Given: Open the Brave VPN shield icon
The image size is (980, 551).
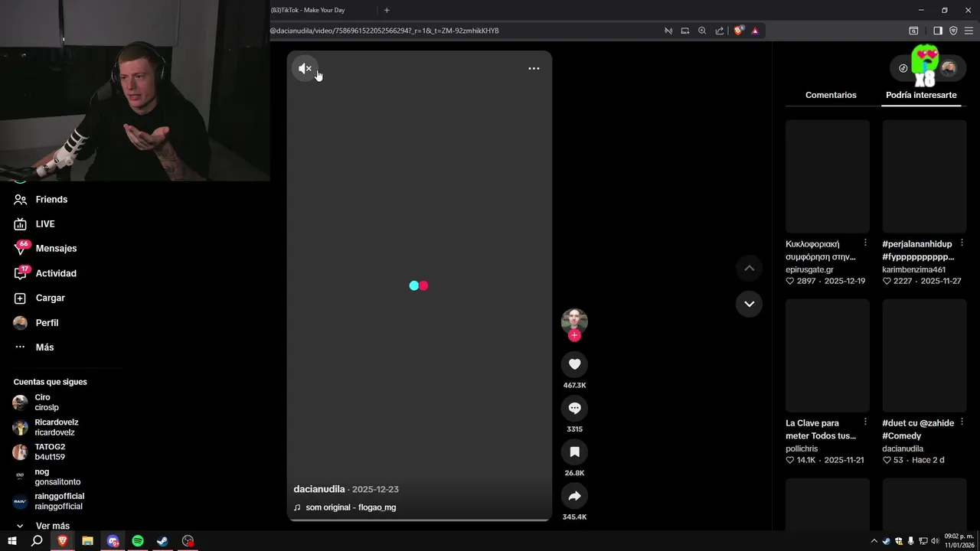Looking at the screenshot, I should point(953,31).
